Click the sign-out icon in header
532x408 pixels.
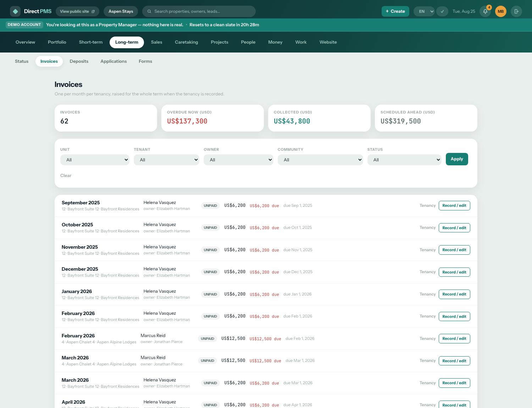516,11
